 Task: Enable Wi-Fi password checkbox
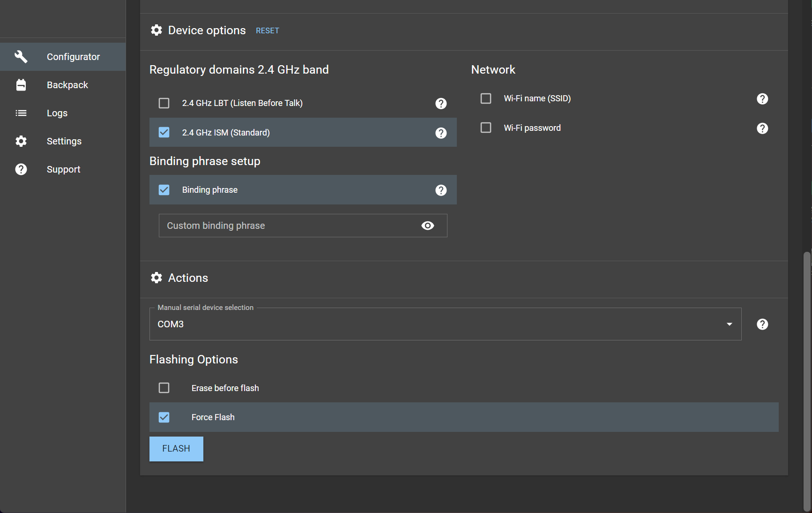pos(486,128)
